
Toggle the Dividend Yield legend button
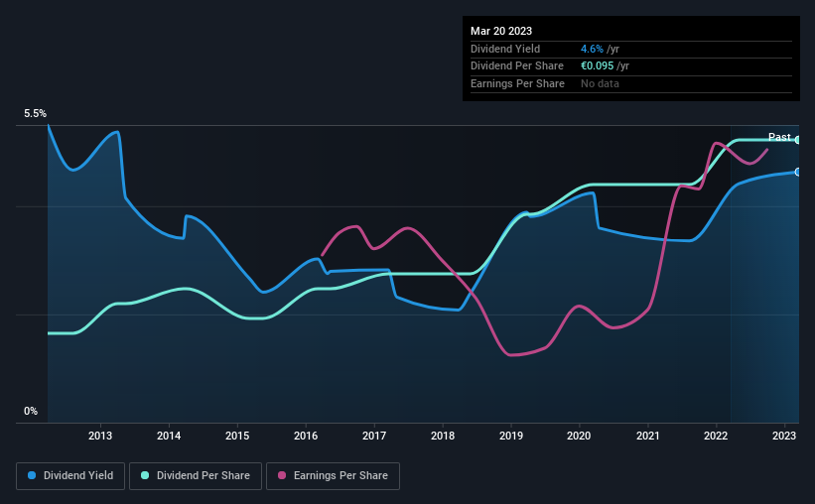point(70,476)
